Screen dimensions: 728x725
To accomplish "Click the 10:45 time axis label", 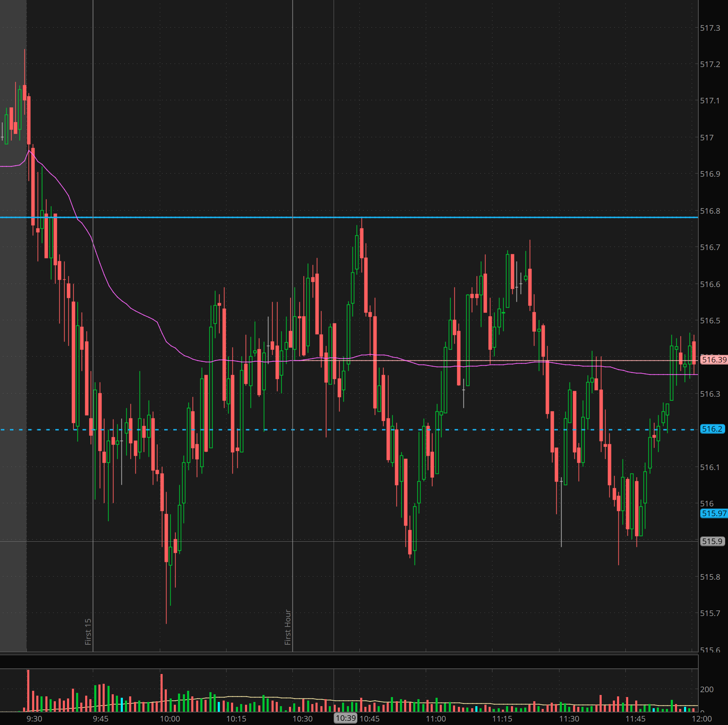I will (x=369, y=719).
